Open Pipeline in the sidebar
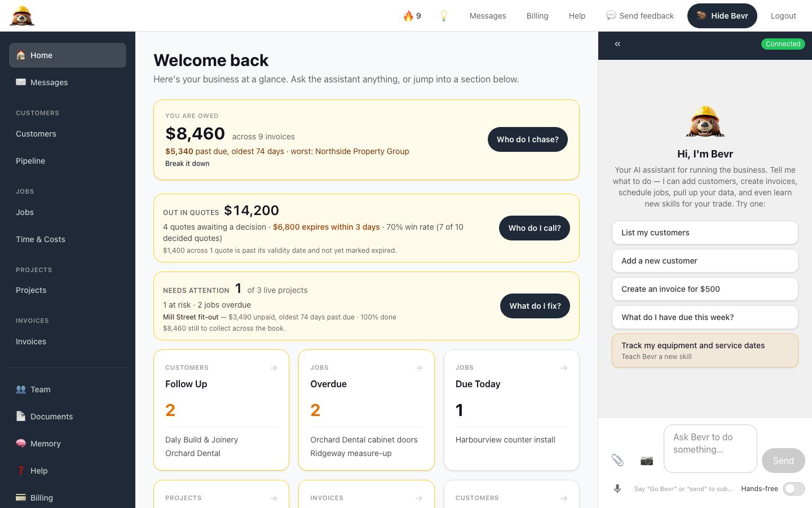Image resolution: width=812 pixels, height=508 pixels. tap(68, 161)
